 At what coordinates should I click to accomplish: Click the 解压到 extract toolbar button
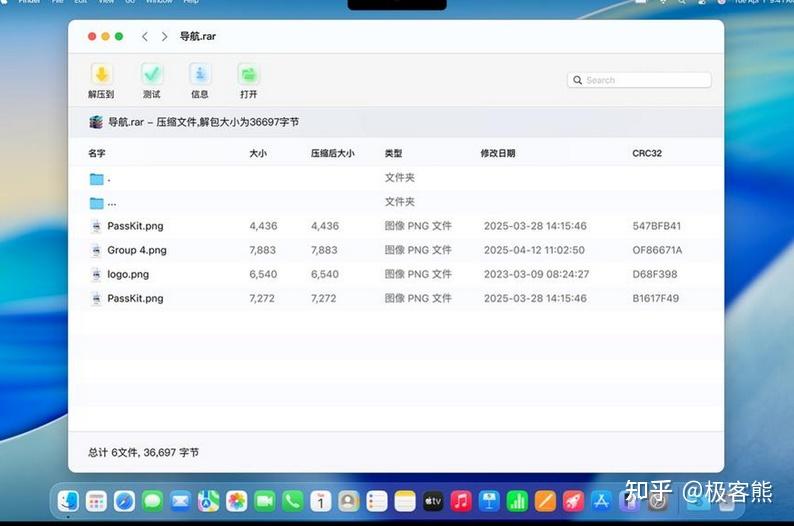tap(101, 81)
